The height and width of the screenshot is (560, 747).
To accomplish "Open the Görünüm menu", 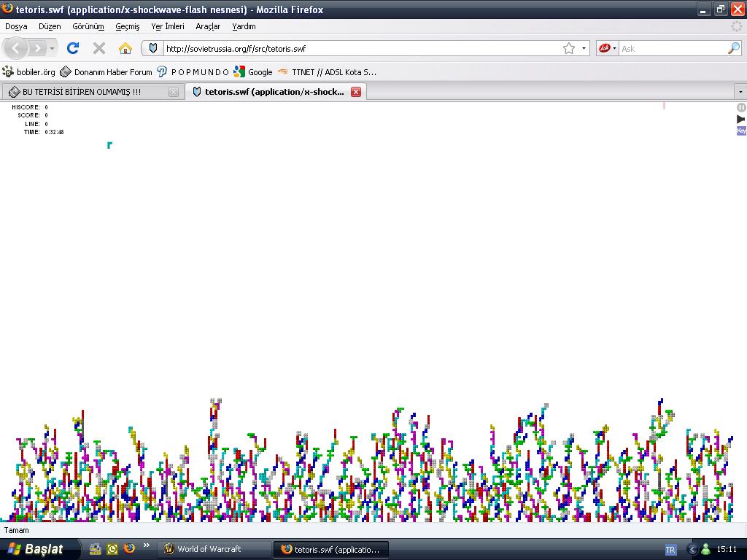I will (x=88, y=26).
